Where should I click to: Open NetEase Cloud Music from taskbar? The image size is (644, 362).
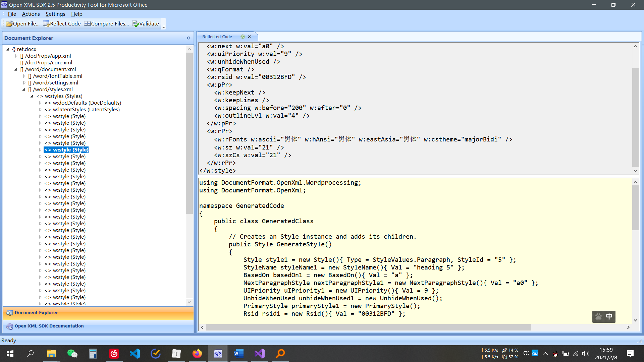click(114, 354)
